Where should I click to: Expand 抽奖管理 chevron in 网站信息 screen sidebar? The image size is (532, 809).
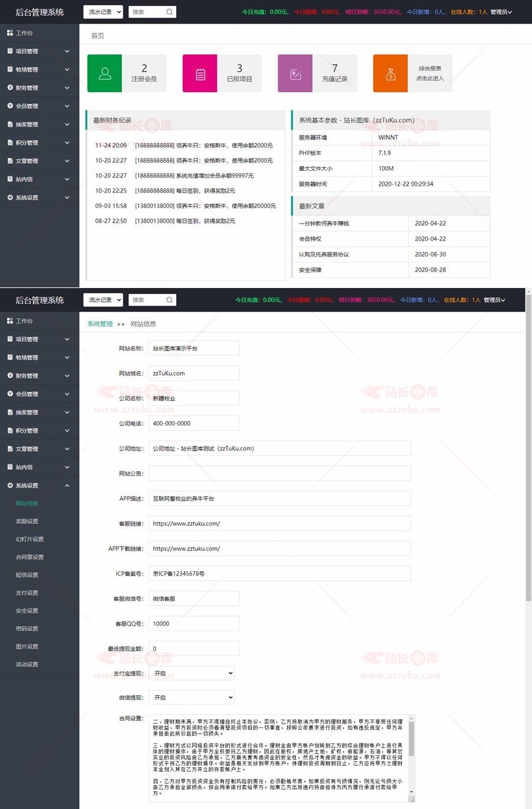[x=67, y=412]
